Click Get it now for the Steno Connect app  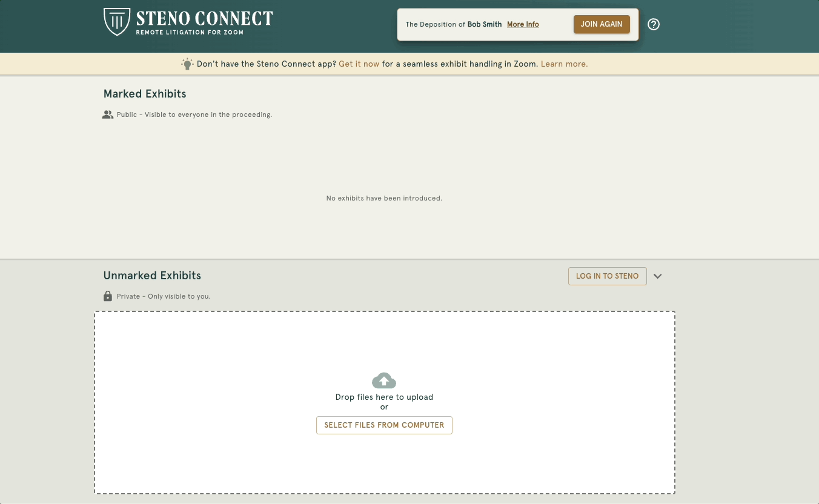click(x=359, y=64)
